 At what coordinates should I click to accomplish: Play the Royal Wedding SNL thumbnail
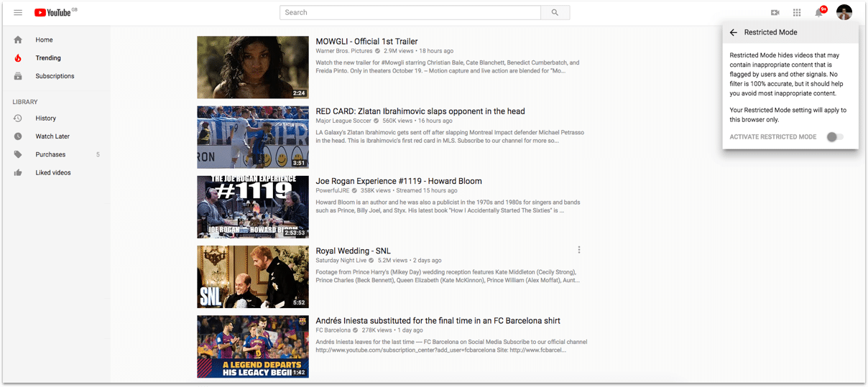tap(253, 276)
